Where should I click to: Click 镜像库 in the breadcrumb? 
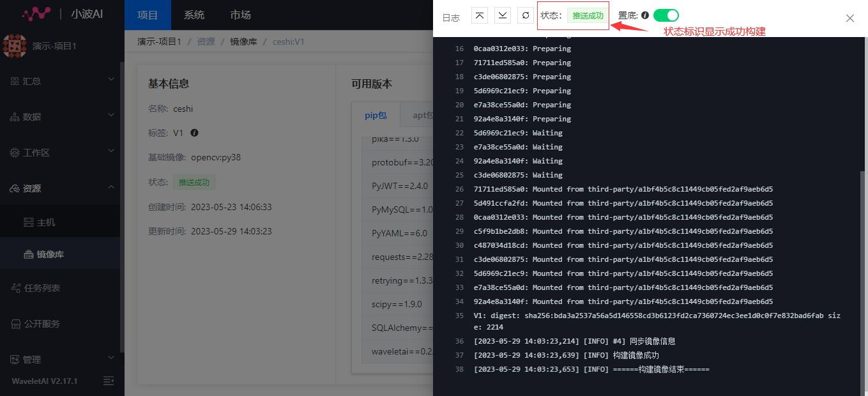point(244,42)
